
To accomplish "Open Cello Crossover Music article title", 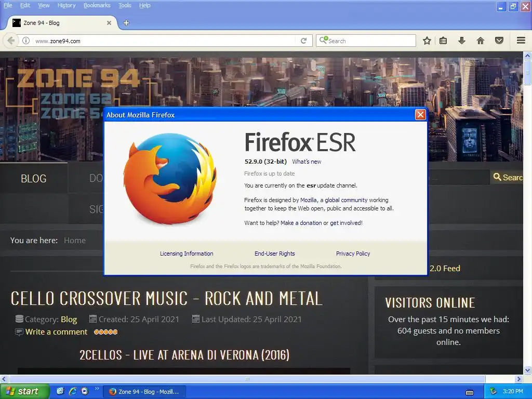I will pyautogui.click(x=166, y=299).
